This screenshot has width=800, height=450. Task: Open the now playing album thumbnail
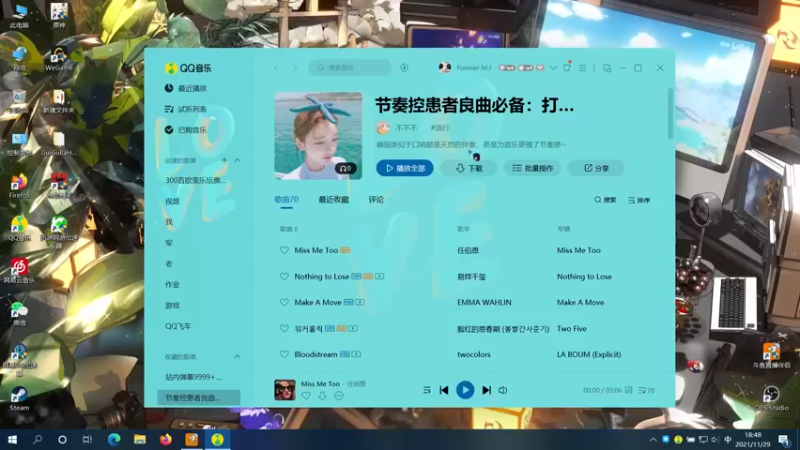click(285, 390)
